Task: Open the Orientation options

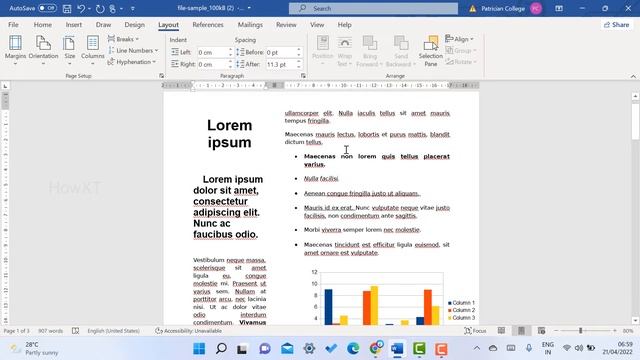Action: pos(43,50)
